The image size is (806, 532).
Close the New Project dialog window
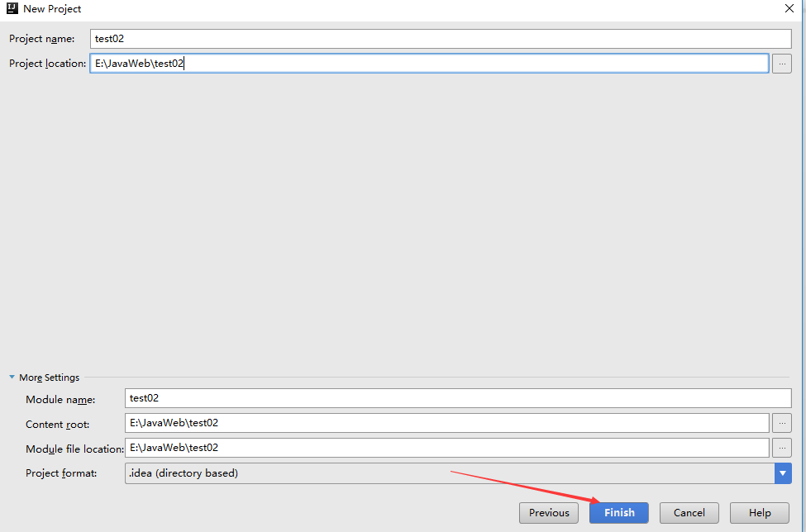(x=789, y=9)
